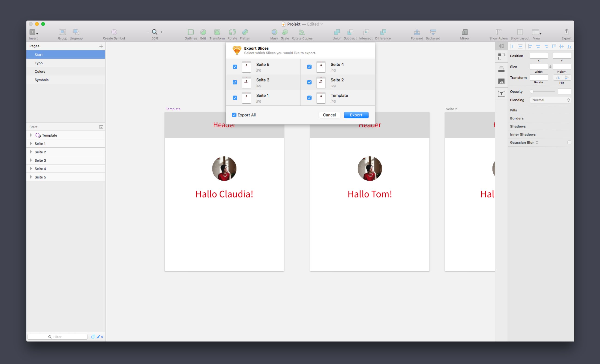Open the Colors page
The width and height of the screenshot is (600, 364).
click(40, 71)
